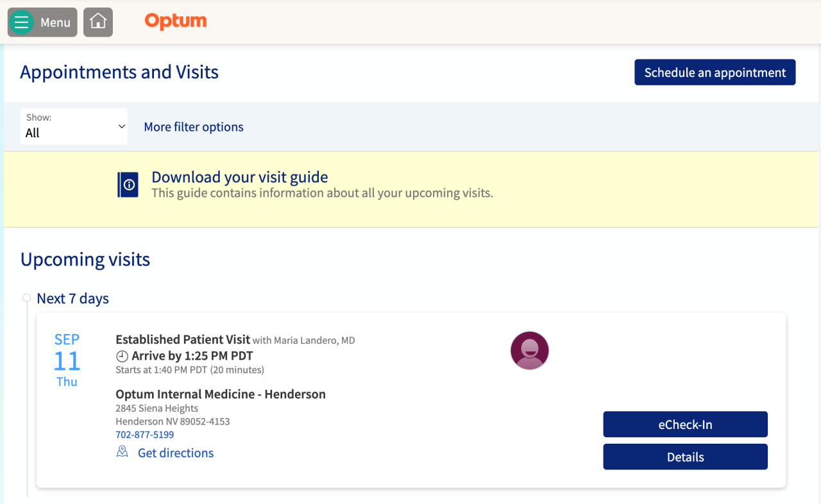Viewport: 821px width, 504px height.
Task: Click the map pin directions icon
Action: point(122,453)
